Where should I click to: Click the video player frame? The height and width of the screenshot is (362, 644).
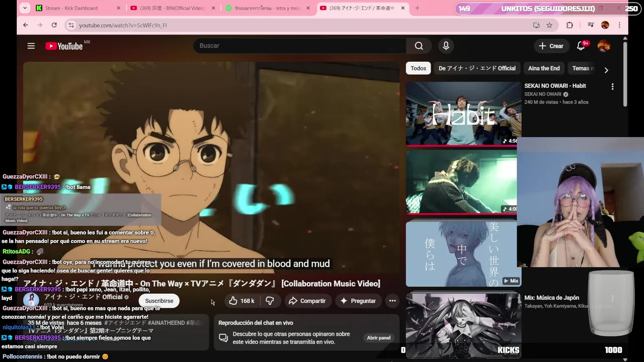[211, 168]
